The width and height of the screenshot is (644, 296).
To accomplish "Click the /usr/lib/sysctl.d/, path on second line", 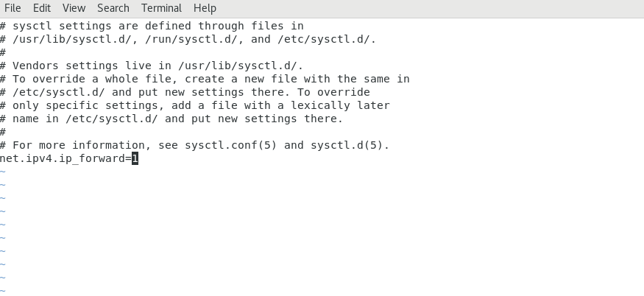I will [x=76, y=40].
